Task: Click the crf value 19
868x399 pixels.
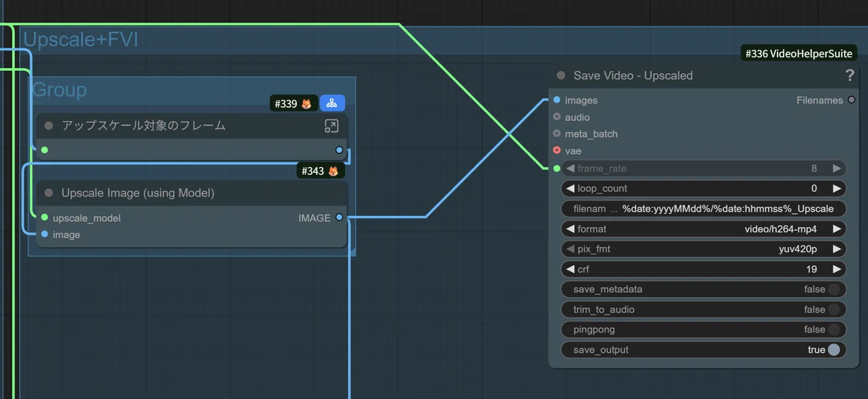Action: coord(812,269)
